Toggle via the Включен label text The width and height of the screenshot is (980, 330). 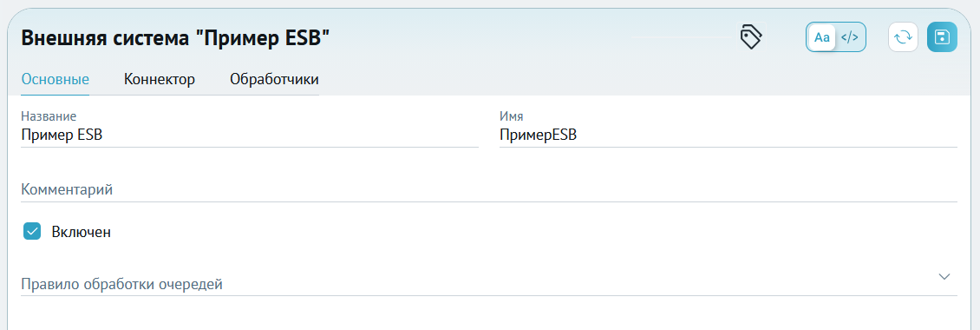pyautogui.click(x=82, y=232)
